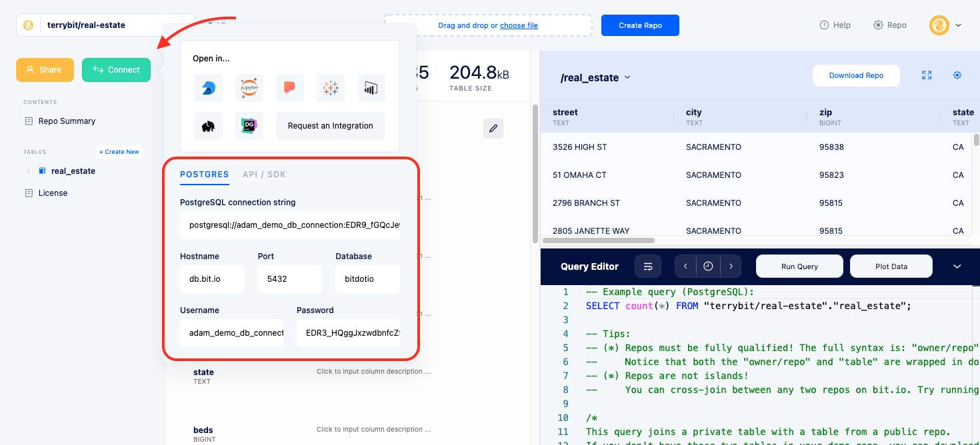Click the Password field
Screen dimensions: 980x445
[x=348, y=332]
